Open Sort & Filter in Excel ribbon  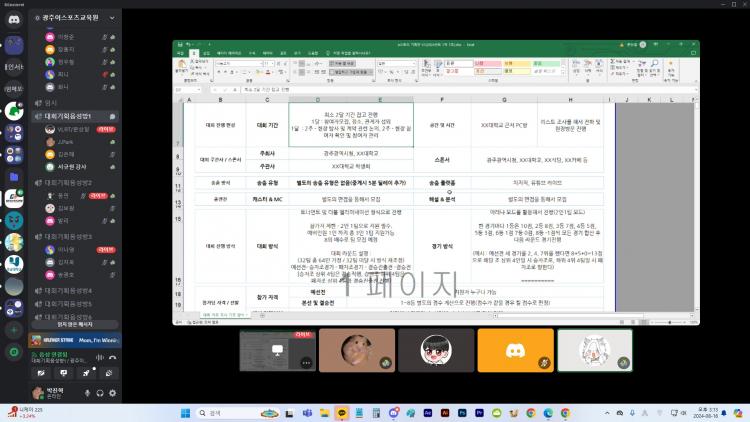(641, 67)
